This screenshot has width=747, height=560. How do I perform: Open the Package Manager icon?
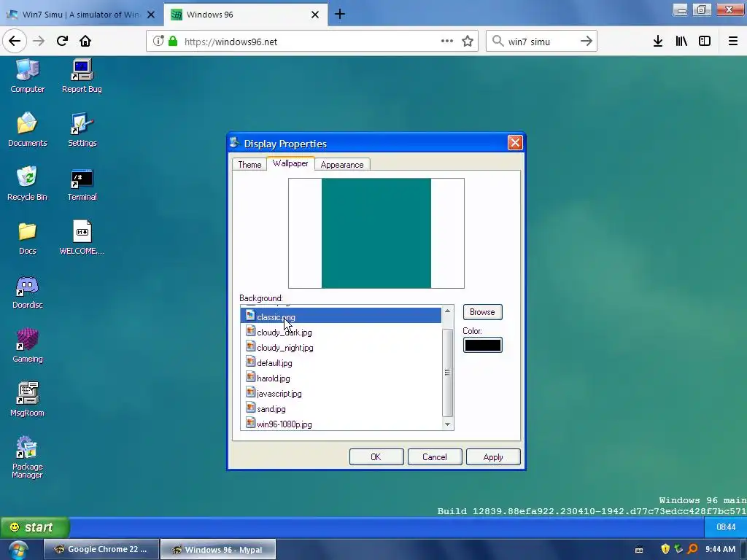click(x=27, y=457)
